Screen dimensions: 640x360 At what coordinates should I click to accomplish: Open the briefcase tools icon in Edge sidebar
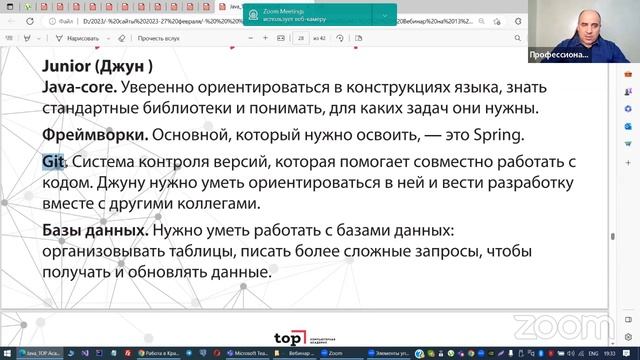[628, 74]
